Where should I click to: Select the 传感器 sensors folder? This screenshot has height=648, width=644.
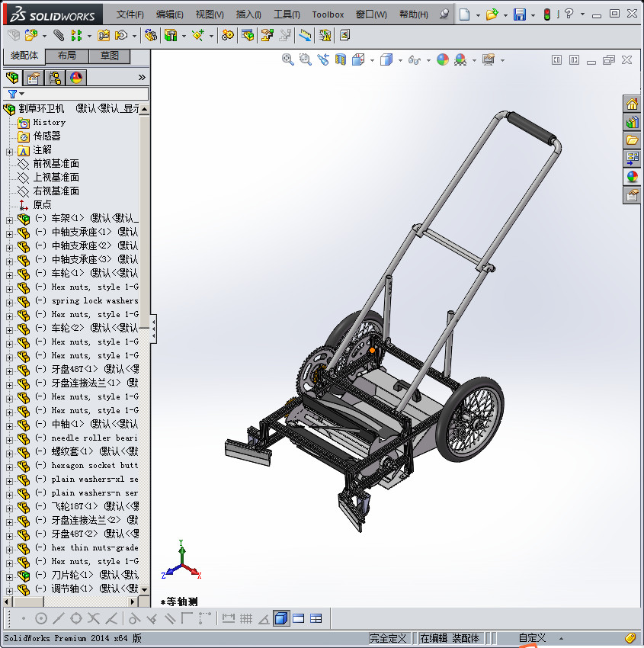46,136
